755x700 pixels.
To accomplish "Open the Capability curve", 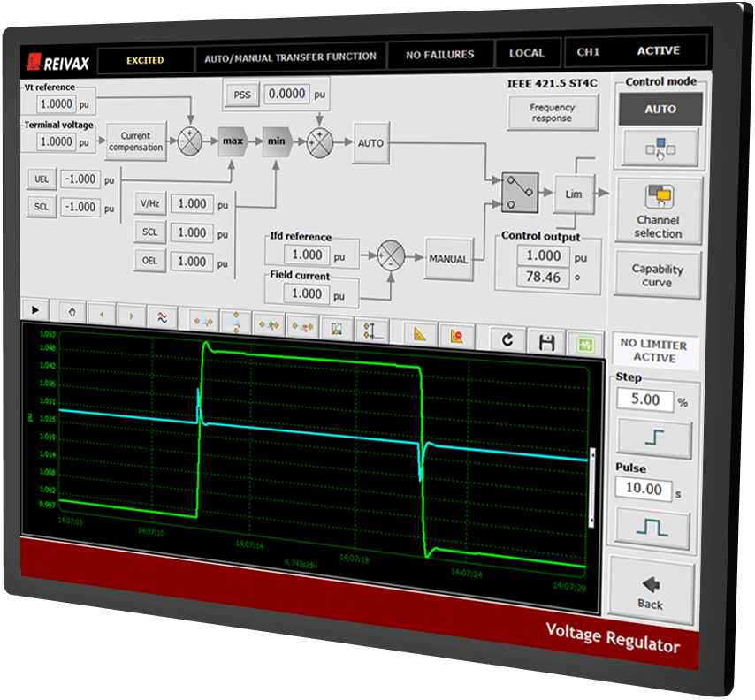I will click(x=657, y=275).
